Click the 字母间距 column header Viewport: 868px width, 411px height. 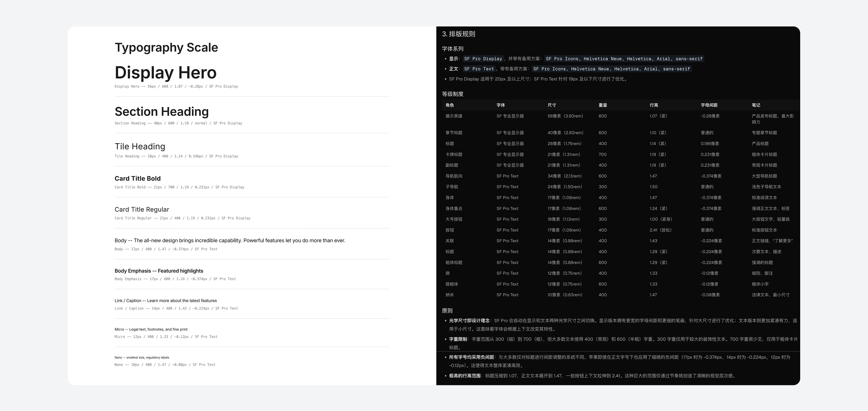[709, 105]
